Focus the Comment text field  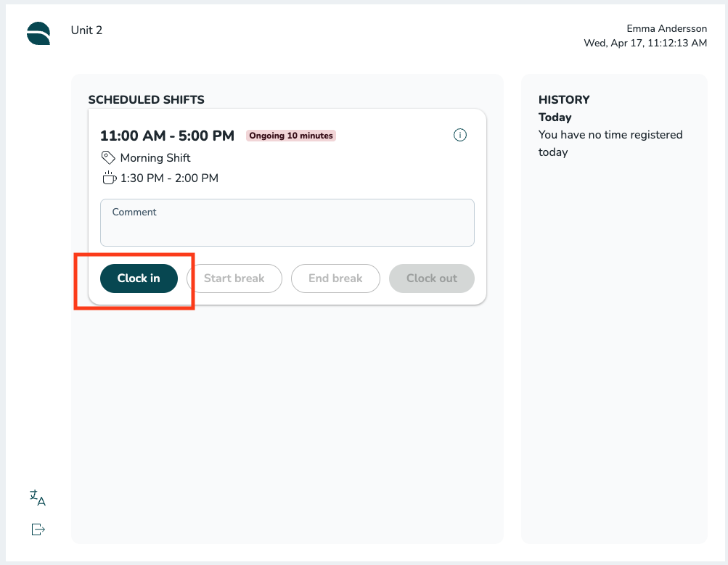[x=287, y=223]
